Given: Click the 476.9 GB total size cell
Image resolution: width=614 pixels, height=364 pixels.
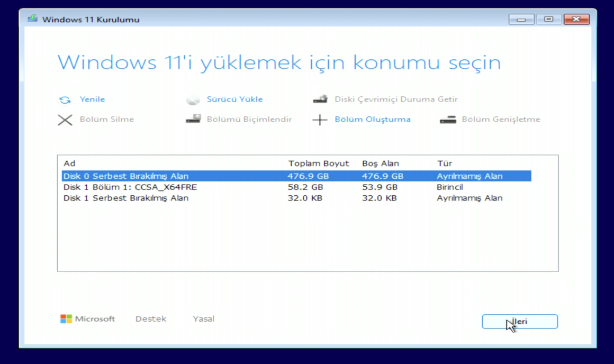Looking at the screenshot, I should [308, 176].
